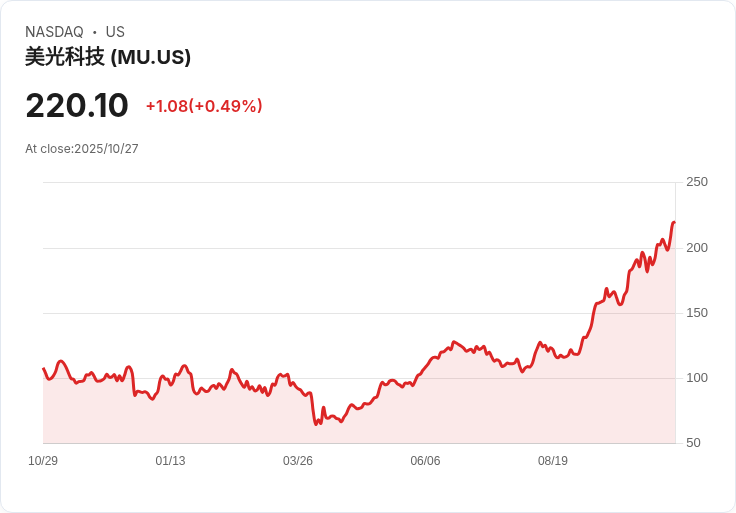Click the 150 price axis label

click(697, 313)
